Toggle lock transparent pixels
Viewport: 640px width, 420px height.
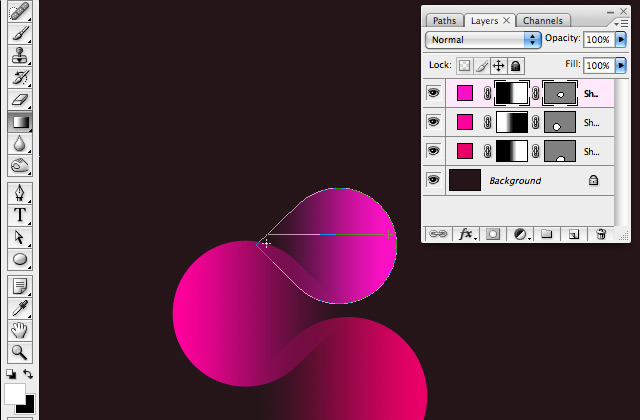click(464, 66)
